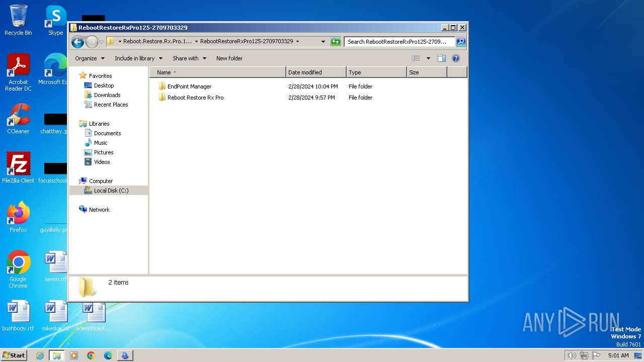Select the bushbody.rtf desktop file
Image resolution: width=644 pixels, height=362 pixels.
[x=18, y=316]
